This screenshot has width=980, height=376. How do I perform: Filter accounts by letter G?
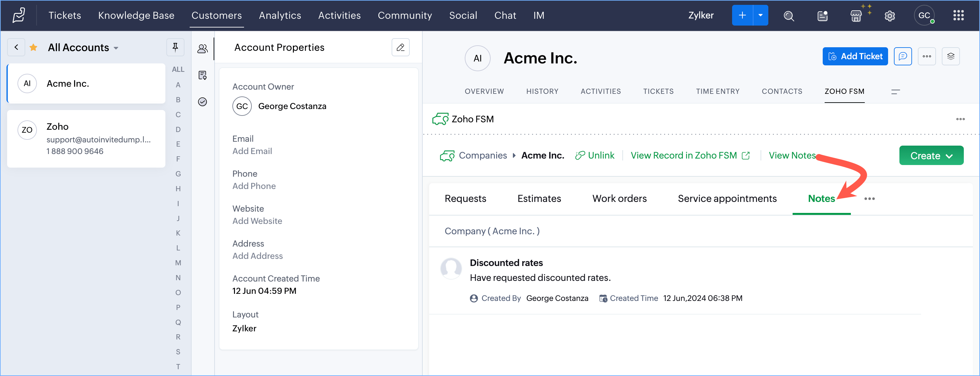(x=178, y=174)
